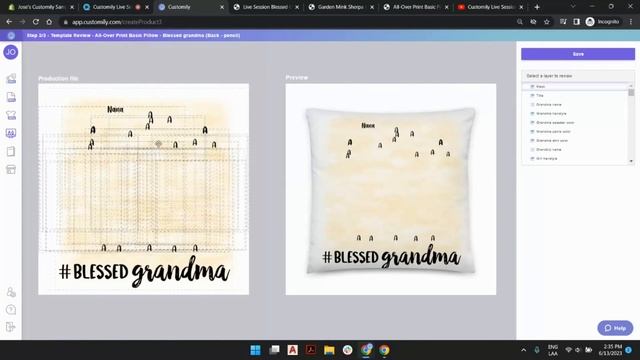The height and width of the screenshot is (360, 640).
Task: Open a new browser tab
Action: [x=537, y=7]
